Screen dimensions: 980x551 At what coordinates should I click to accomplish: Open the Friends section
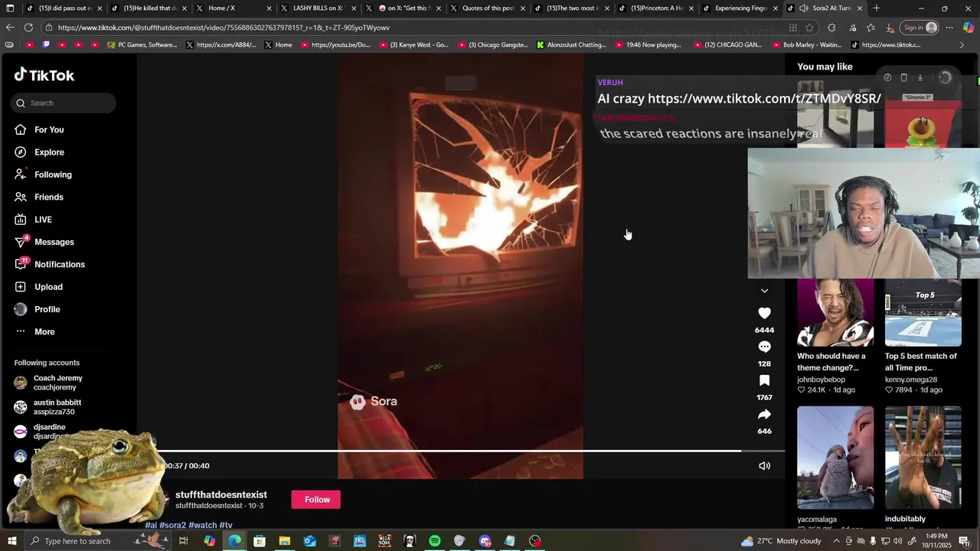tap(48, 197)
